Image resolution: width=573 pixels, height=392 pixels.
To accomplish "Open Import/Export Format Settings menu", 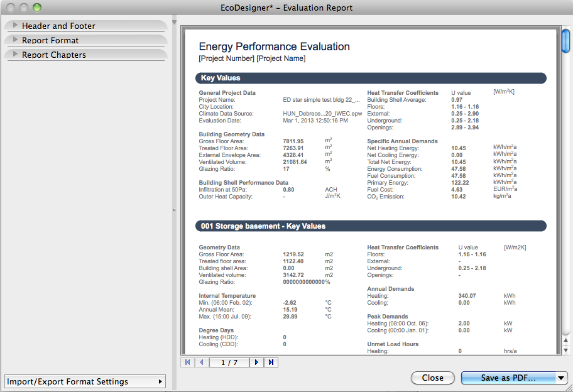I will click(85, 381).
